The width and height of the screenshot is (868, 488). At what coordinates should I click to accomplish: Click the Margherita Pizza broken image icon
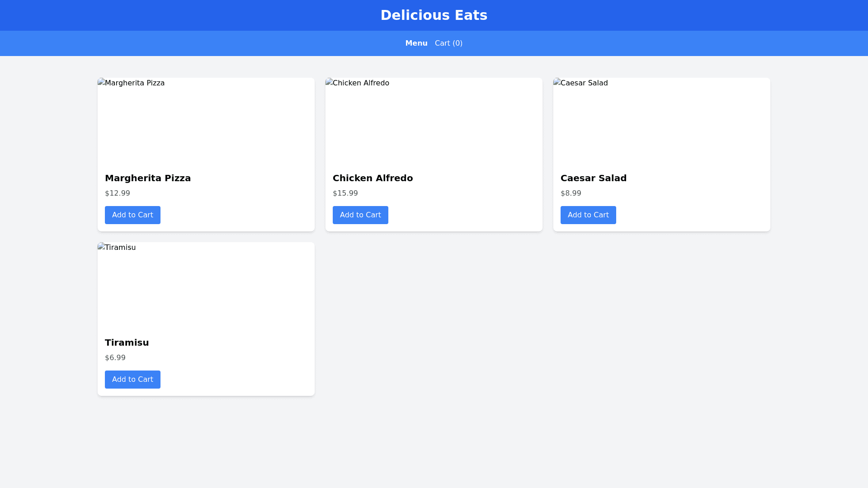pos(101,82)
